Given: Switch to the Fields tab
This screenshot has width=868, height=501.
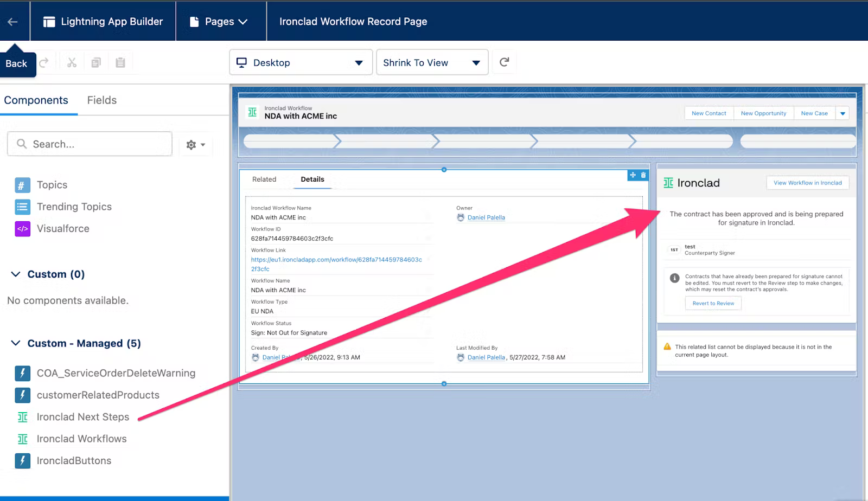Looking at the screenshot, I should coord(102,100).
